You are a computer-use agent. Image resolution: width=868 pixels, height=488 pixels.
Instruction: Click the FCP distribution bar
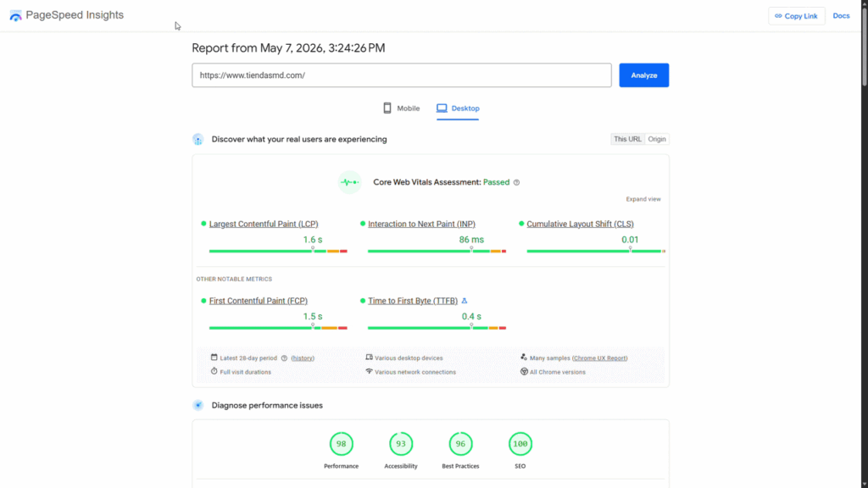coord(278,328)
